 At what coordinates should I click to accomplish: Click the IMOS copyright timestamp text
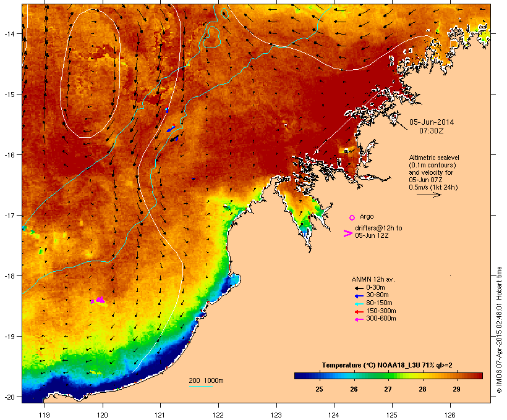coord(499,330)
